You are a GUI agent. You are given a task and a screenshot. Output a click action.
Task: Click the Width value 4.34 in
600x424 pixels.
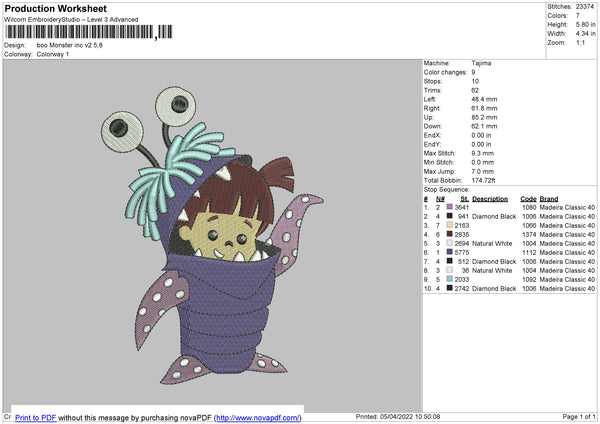click(x=585, y=34)
